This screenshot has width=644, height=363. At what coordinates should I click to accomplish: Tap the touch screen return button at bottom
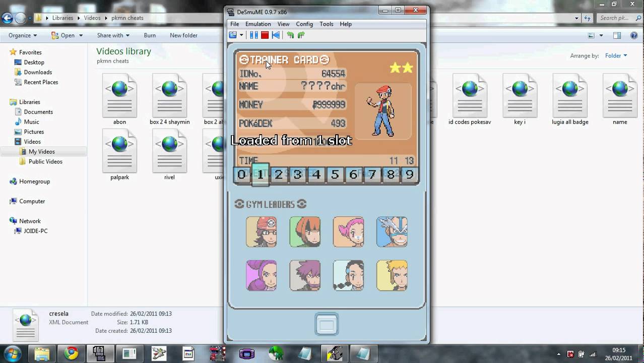pyautogui.click(x=327, y=324)
